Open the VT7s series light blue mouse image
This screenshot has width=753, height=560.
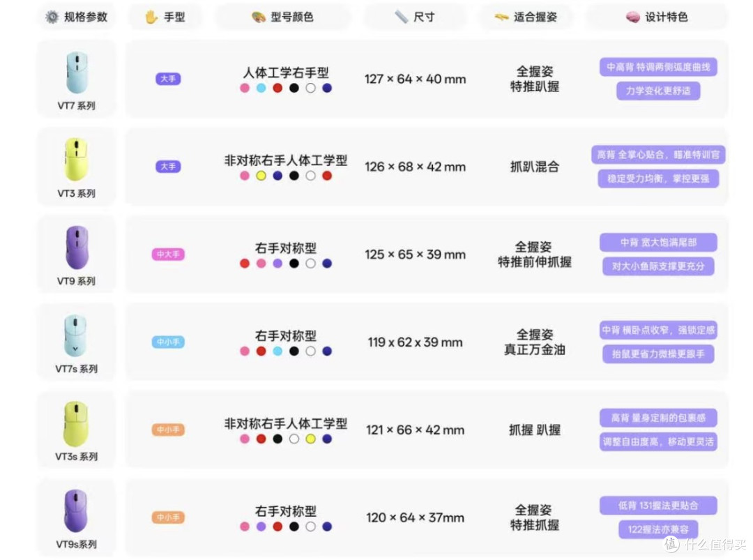pyautogui.click(x=75, y=335)
